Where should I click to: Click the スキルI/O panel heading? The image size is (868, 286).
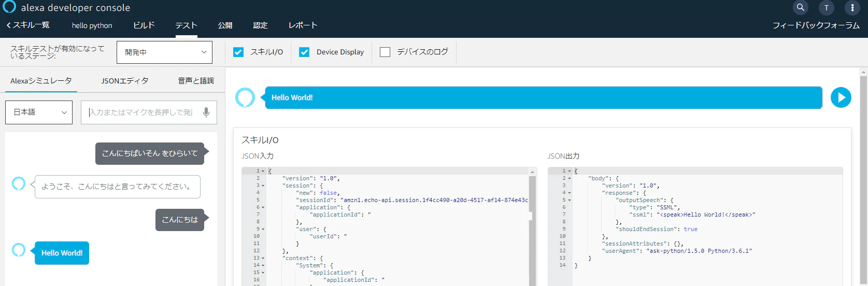pos(260,140)
